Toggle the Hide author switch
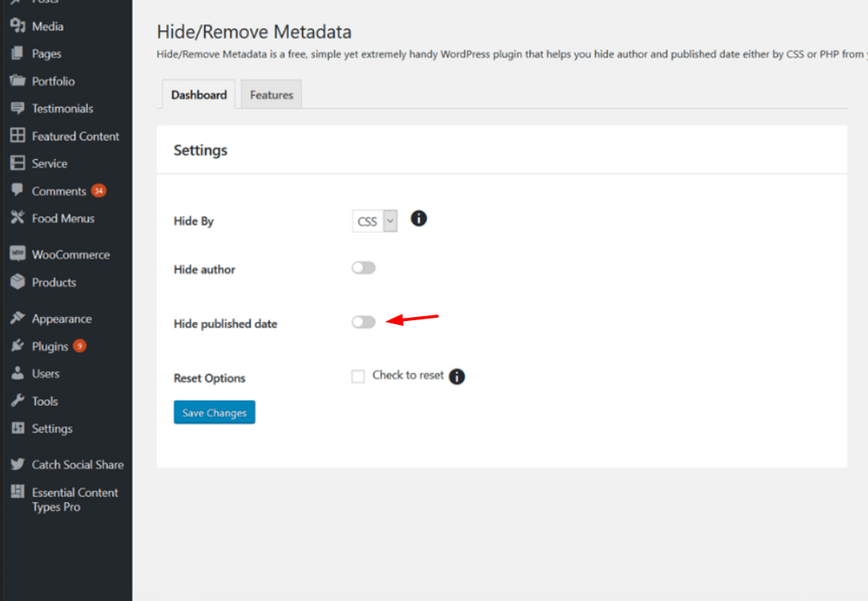 [364, 268]
